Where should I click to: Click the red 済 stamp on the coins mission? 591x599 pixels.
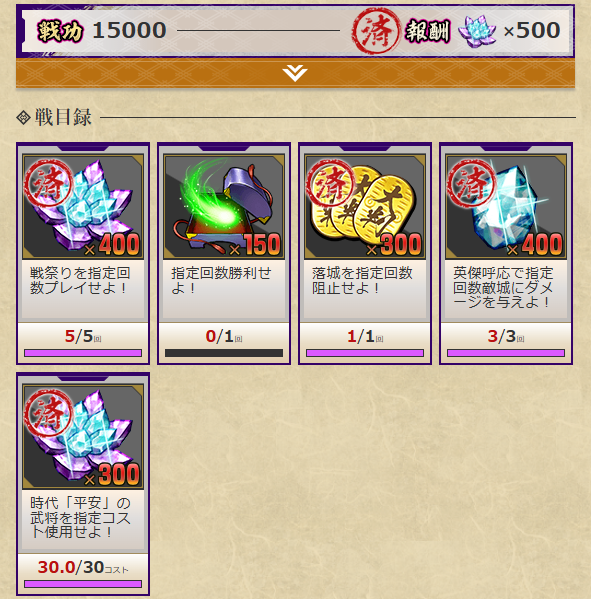coord(331,184)
